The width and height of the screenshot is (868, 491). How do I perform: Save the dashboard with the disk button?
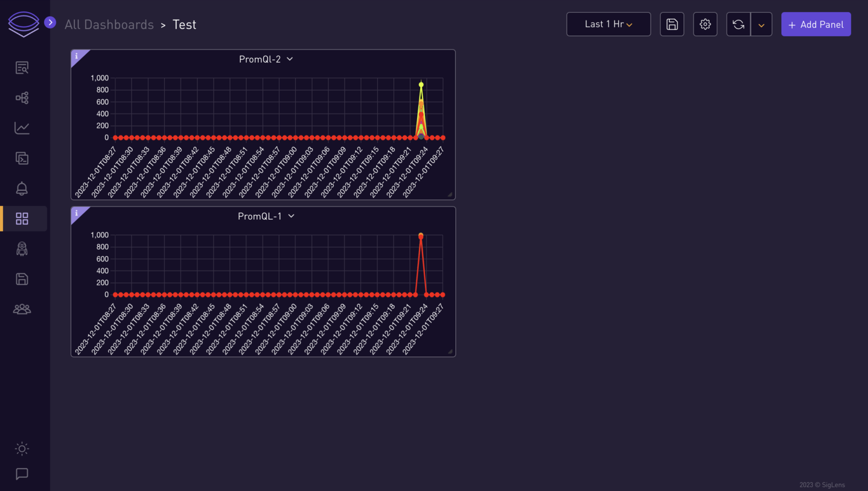click(x=672, y=24)
